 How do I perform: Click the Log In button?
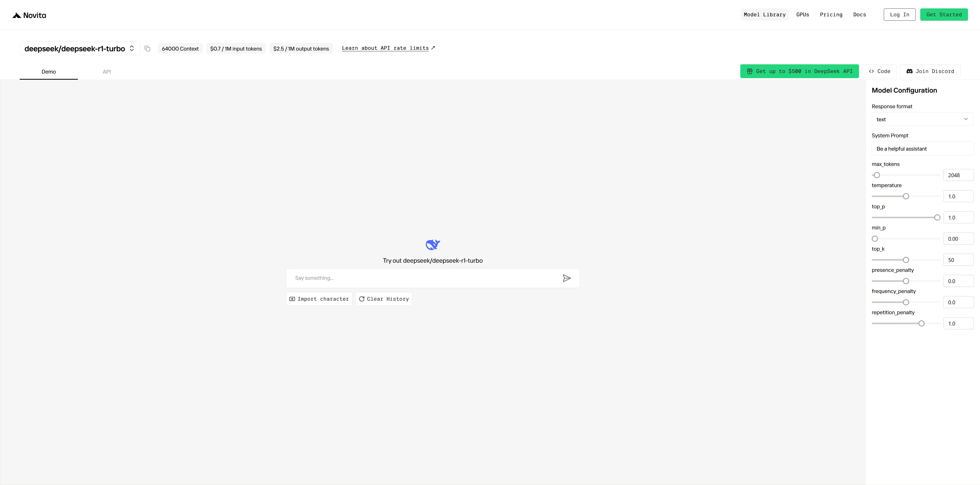(899, 15)
